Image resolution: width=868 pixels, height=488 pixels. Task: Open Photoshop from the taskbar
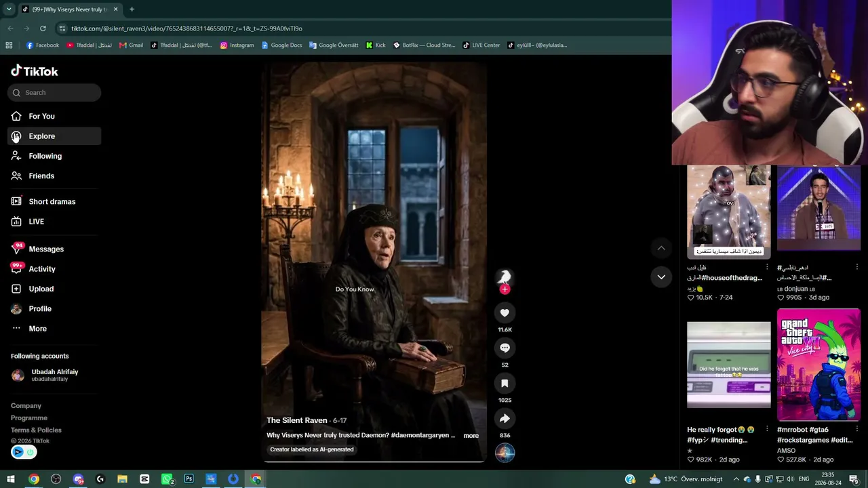189,479
